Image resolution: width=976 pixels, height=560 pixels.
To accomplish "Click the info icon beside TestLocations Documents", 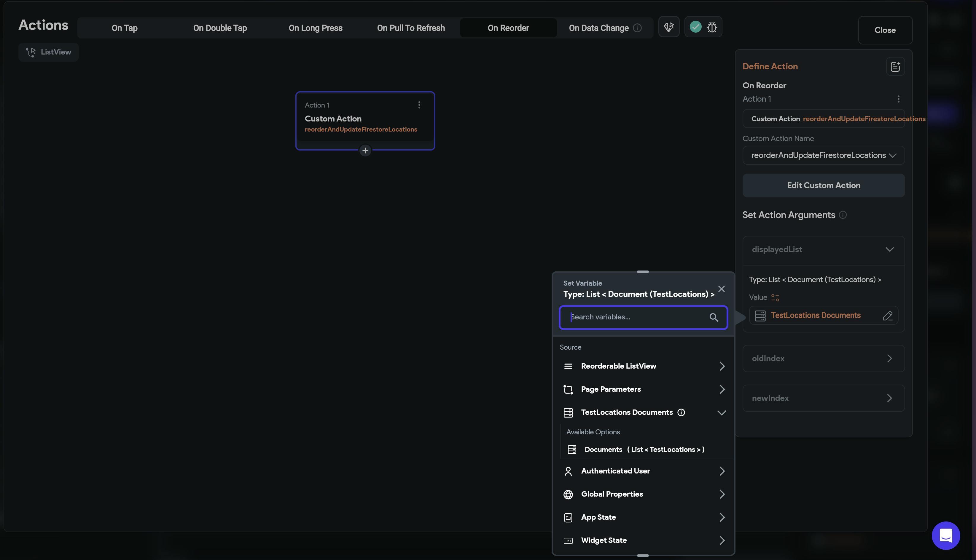I will [x=681, y=412].
